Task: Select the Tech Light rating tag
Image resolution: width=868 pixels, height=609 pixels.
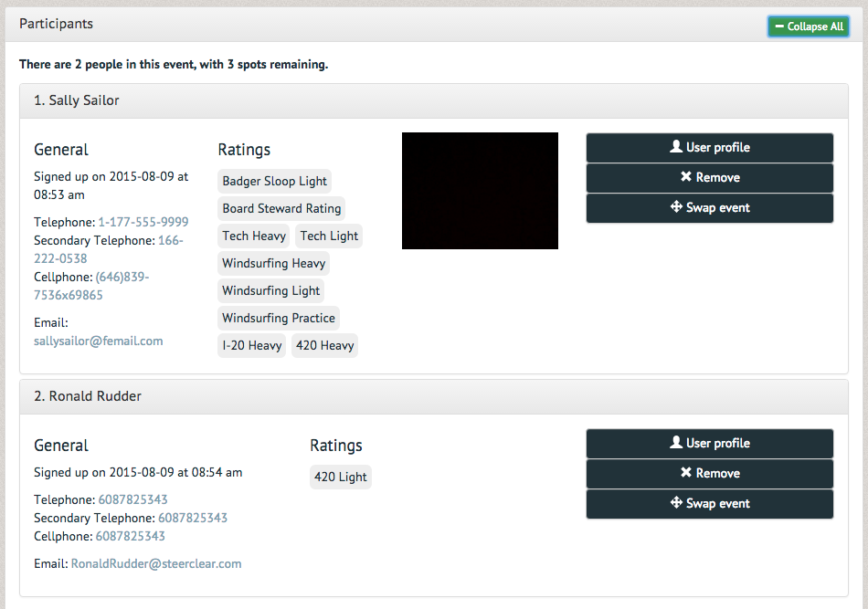Action: [x=329, y=236]
